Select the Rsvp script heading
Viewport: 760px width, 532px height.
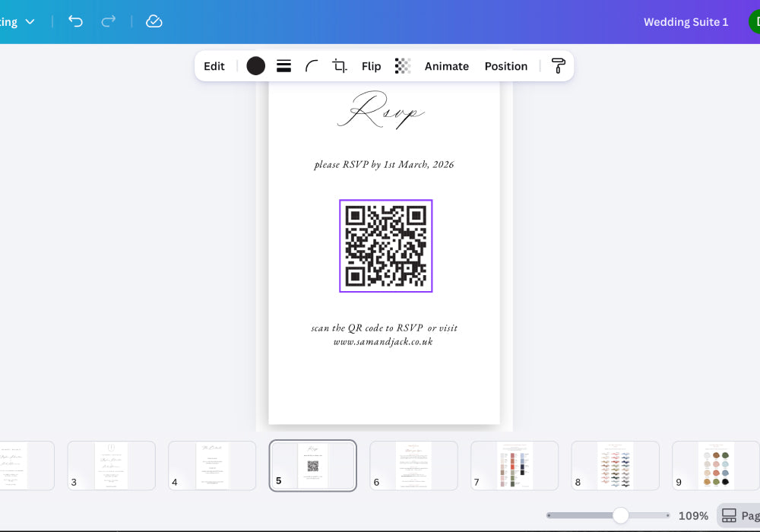381,110
